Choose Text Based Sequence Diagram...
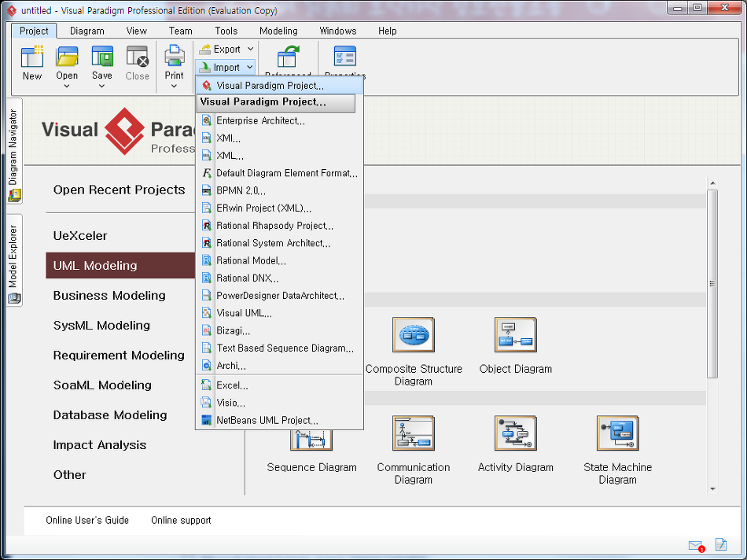The height and width of the screenshot is (560, 747). pos(279,348)
